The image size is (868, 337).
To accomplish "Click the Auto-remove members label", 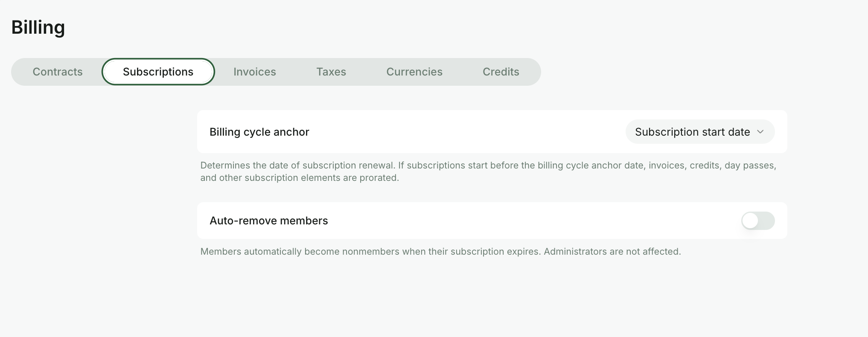I will click(x=269, y=221).
